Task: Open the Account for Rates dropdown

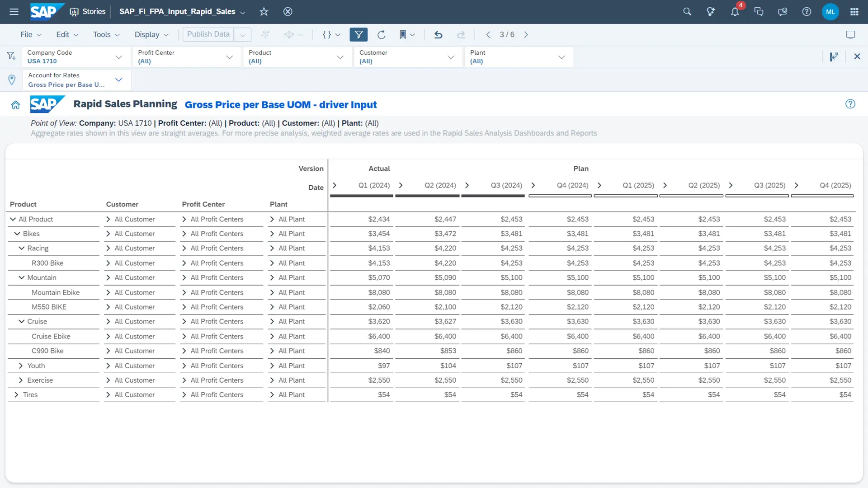Action: click(x=76, y=80)
